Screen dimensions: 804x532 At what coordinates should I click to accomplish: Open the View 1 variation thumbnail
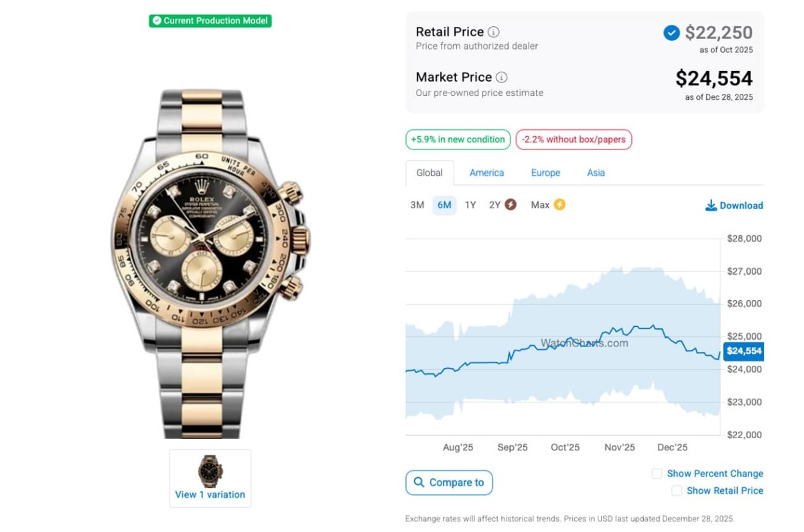[x=210, y=478]
